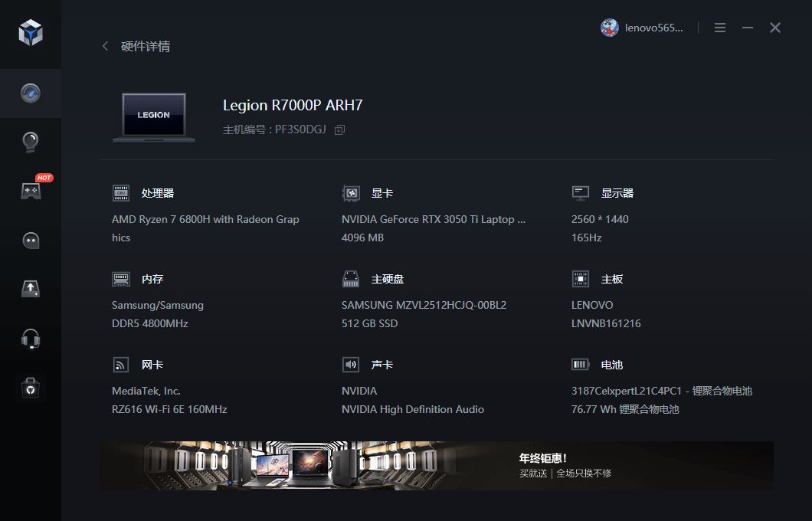This screenshot has height=521, width=812.
Task: Open the 年终钜惠 promotional banner
Action: 437,466
